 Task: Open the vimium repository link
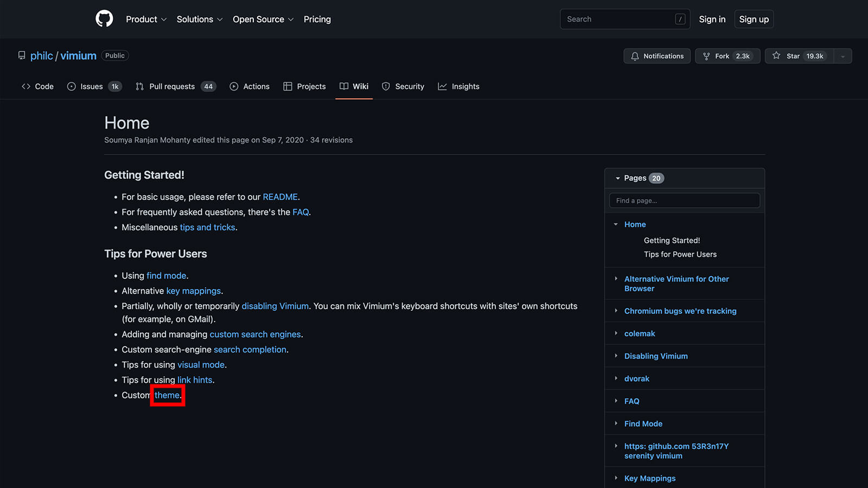click(x=78, y=56)
